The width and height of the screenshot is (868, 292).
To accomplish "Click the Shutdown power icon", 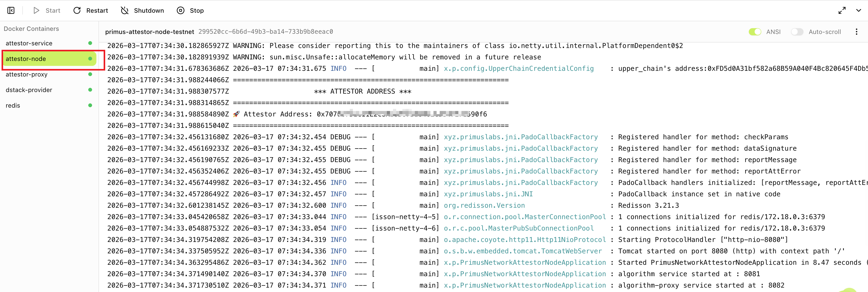I will [125, 10].
